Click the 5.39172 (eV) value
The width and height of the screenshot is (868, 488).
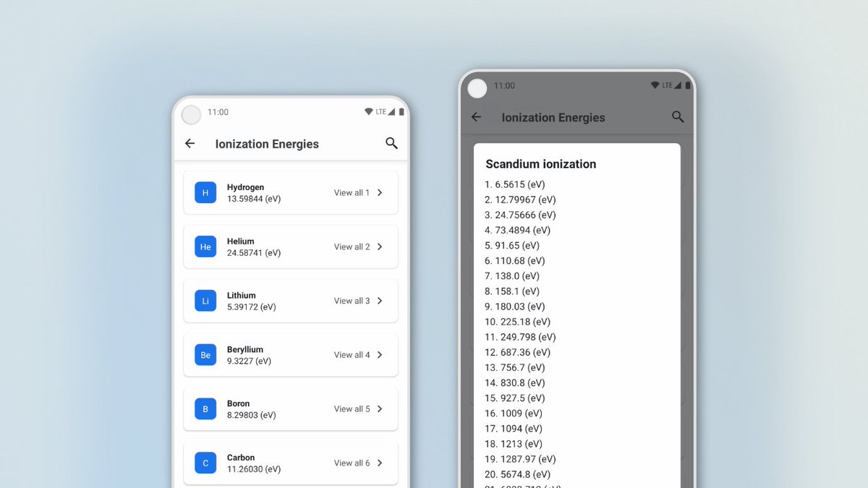[252, 307]
